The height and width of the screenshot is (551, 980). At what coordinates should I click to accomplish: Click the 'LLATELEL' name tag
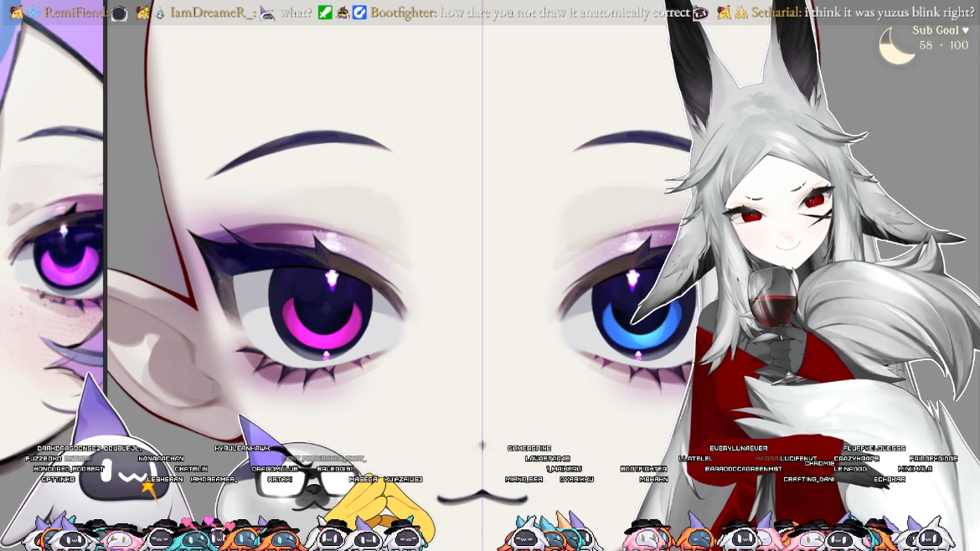[695, 459]
